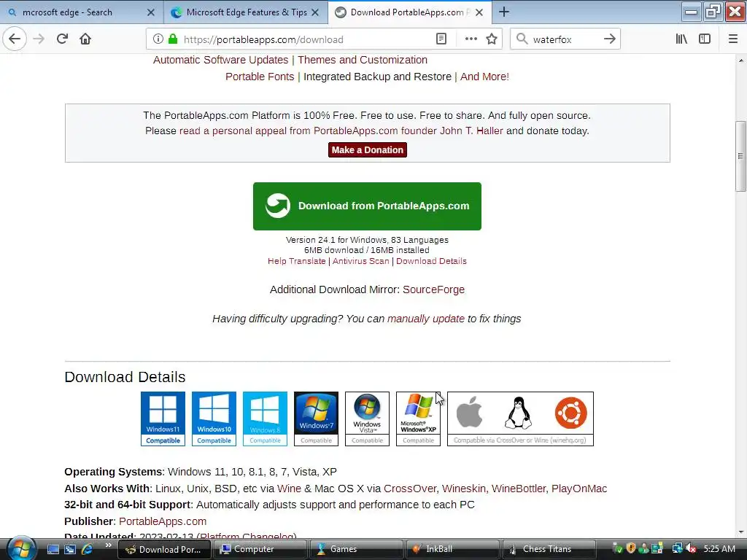747x560 pixels.
Task: Open the PlayOnMac link
Action: tap(579, 489)
